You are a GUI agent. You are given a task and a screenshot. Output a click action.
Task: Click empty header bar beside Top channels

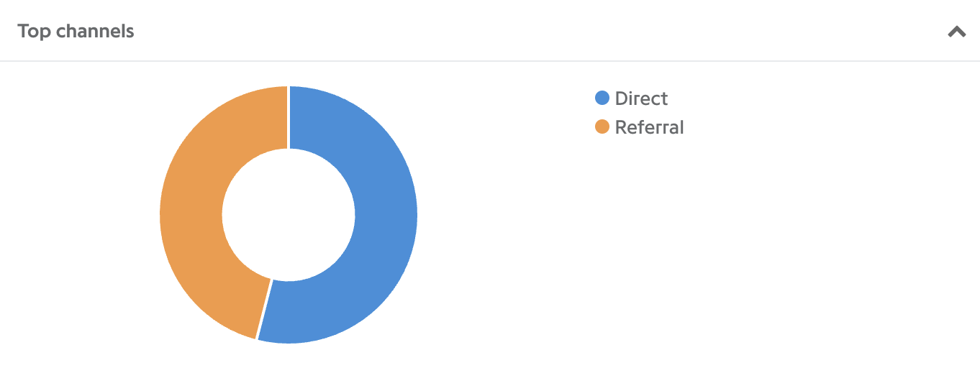pyautogui.click(x=540, y=31)
